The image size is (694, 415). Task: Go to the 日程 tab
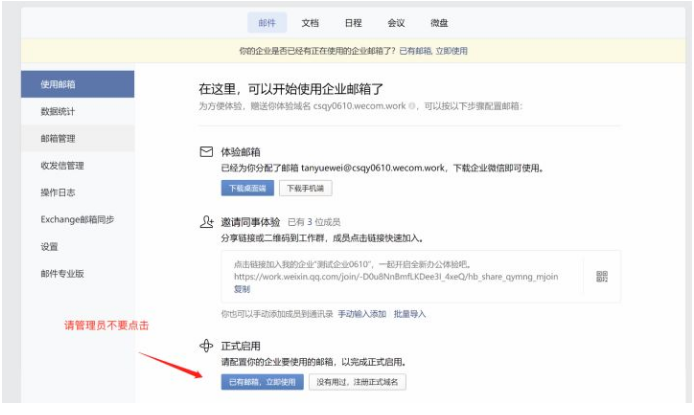[x=353, y=22]
